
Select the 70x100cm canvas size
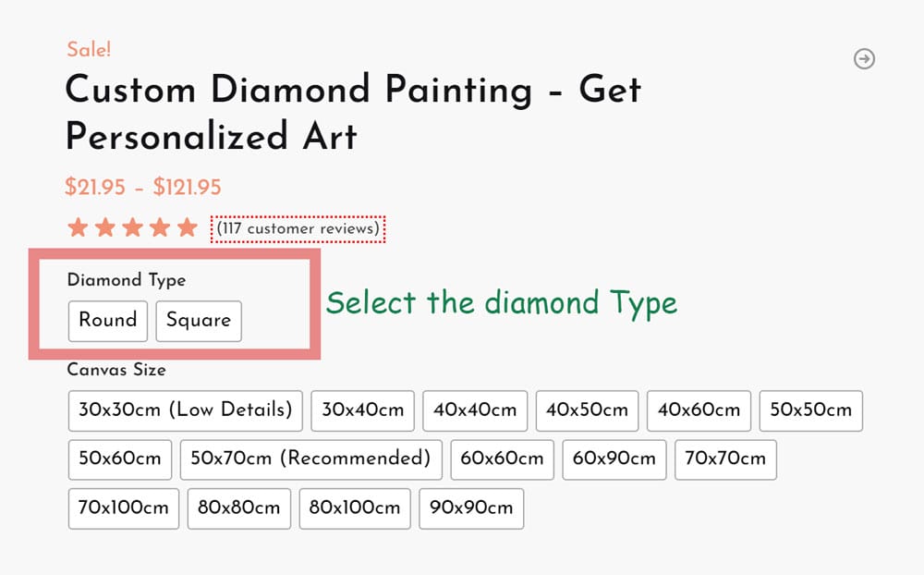123,508
